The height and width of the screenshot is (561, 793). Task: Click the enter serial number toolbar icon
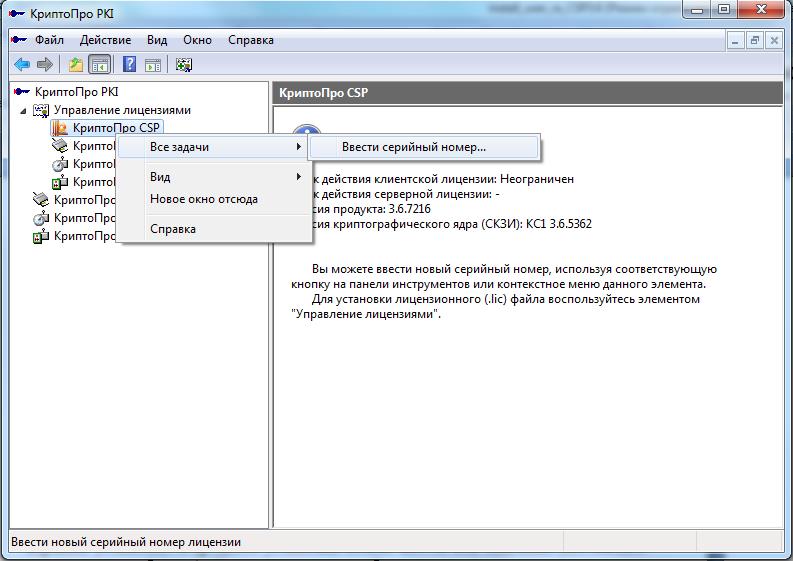pos(184,64)
